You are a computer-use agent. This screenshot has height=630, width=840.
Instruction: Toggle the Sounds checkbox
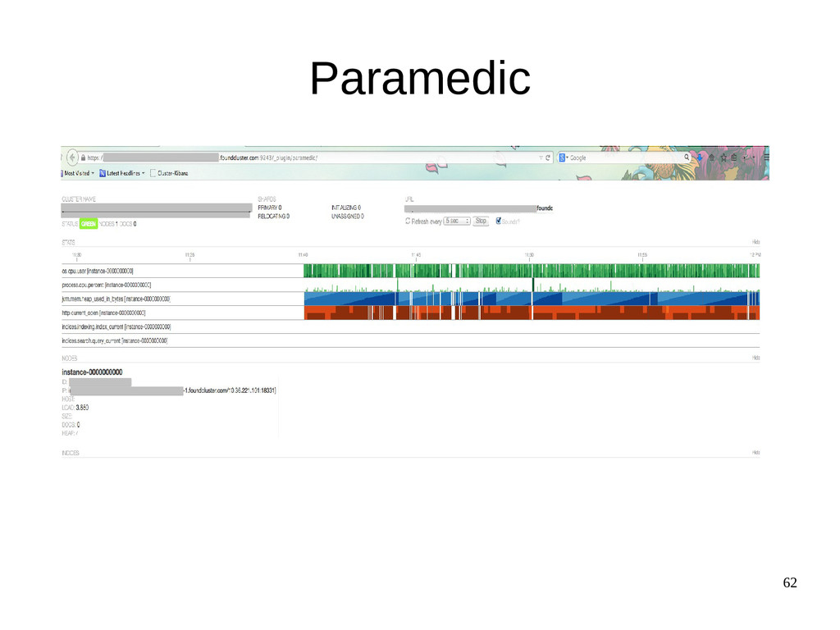[x=498, y=221]
